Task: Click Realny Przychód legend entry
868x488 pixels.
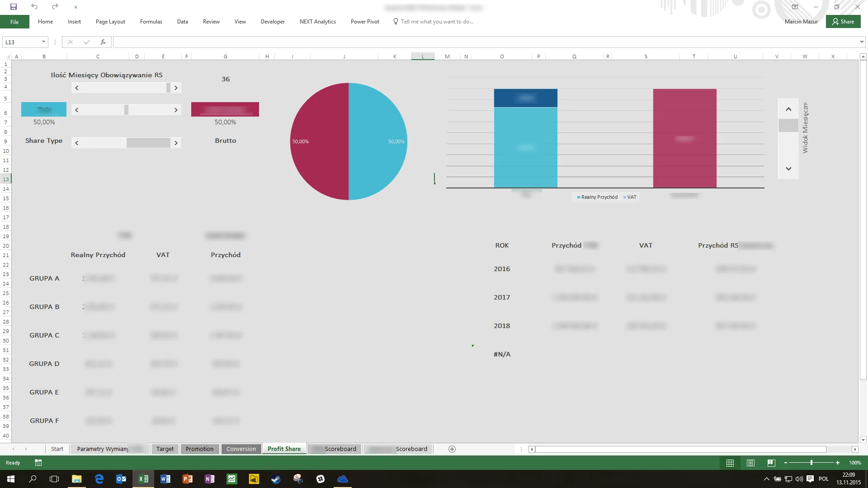Action: pyautogui.click(x=597, y=197)
